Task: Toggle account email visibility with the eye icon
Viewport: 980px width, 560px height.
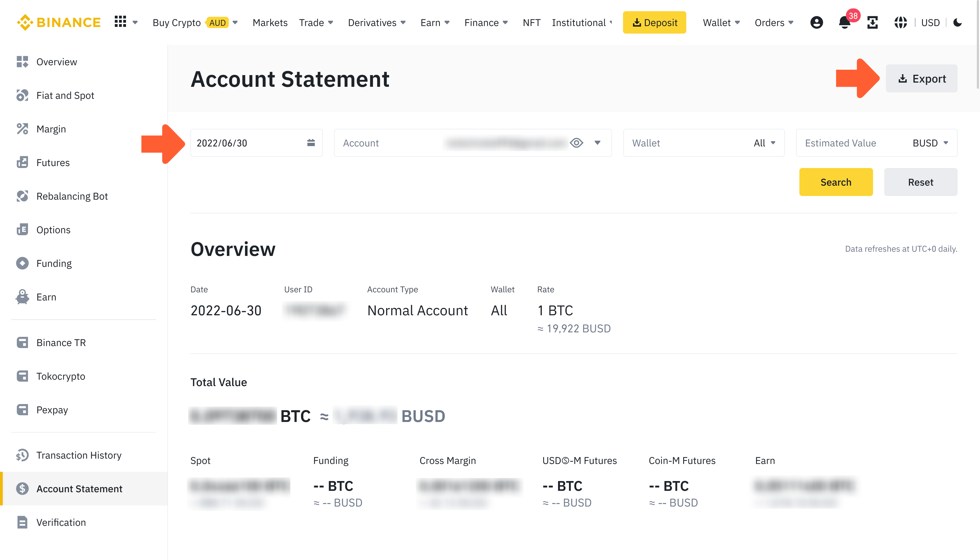Action: point(577,143)
